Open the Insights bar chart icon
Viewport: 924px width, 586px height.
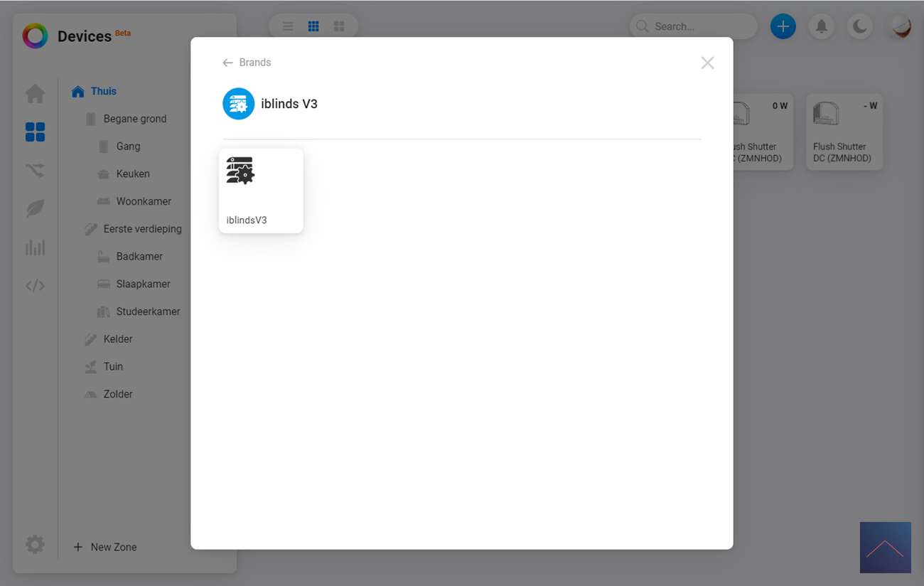pyautogui.click(x=35, y=247)
